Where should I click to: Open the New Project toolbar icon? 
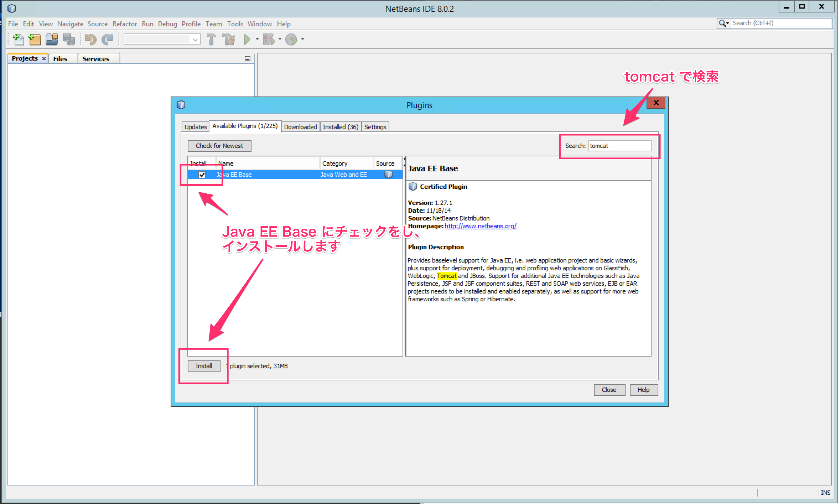(35, 39)
